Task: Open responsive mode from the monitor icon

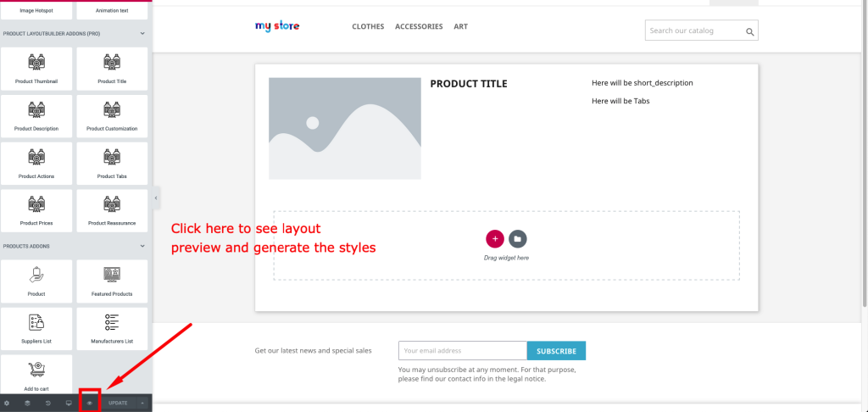Action: 69,403
